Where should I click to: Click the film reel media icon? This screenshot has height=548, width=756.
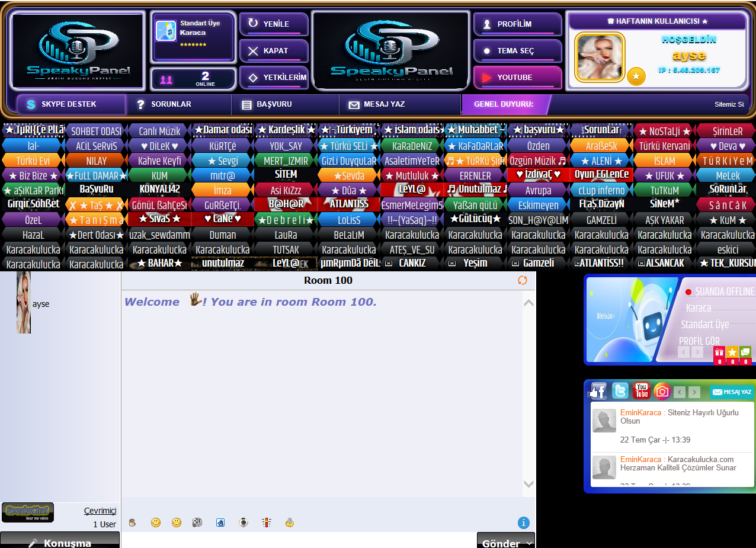[197, 523]
